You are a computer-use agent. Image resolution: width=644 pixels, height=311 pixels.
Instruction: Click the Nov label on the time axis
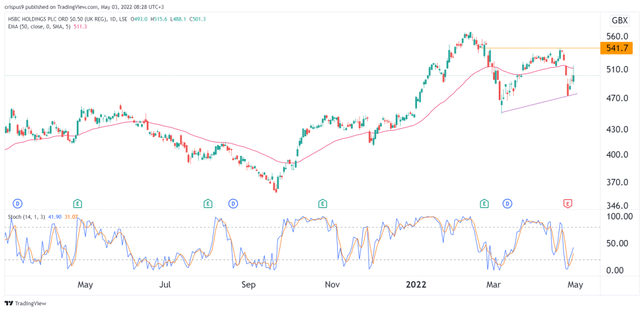point(331,285)
